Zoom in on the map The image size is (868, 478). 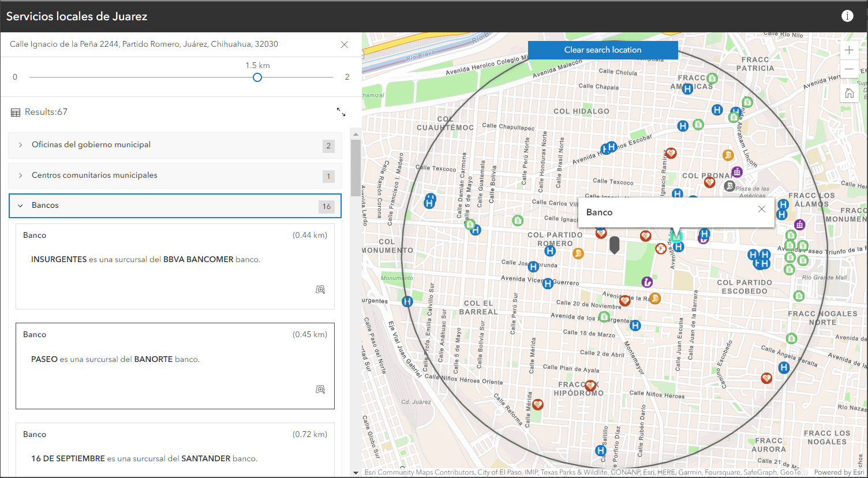click(x=849, y=50)
